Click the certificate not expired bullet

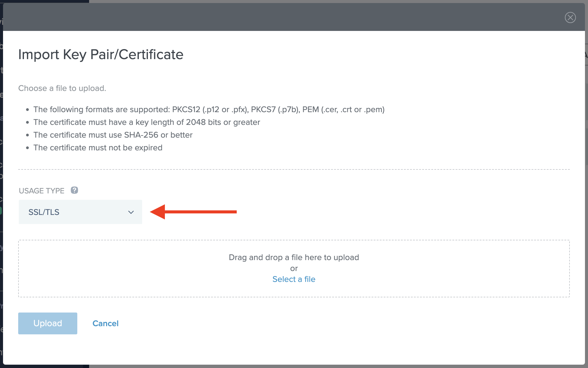98,148
